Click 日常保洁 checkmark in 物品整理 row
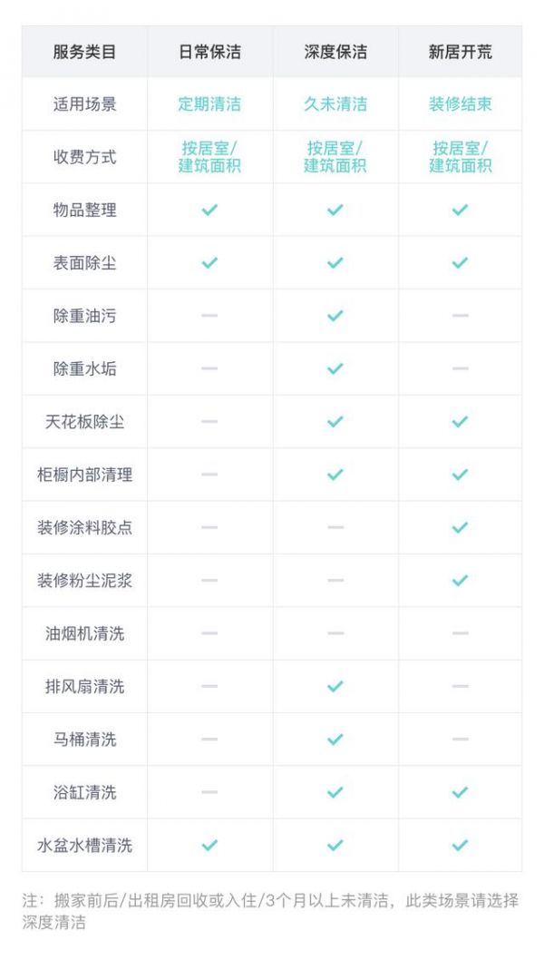Screen dimensions: 544x980 pos(209,210)
